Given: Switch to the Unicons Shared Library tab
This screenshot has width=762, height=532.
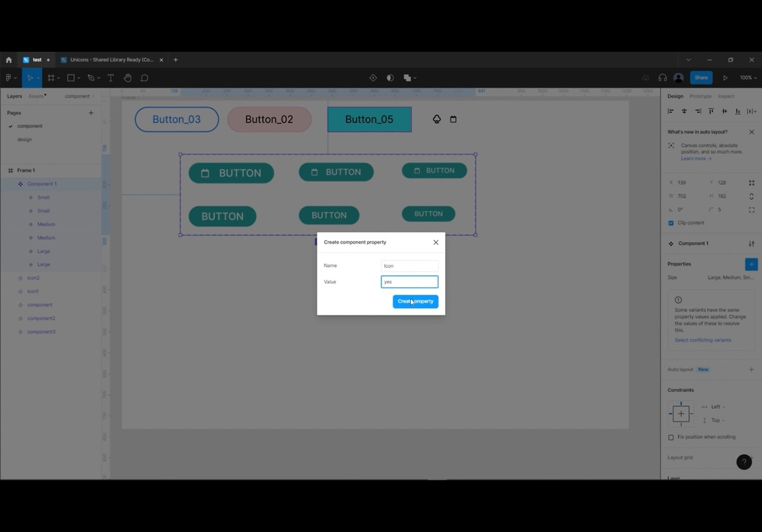Looking at the screenshot, I should (x=111, y=60).
